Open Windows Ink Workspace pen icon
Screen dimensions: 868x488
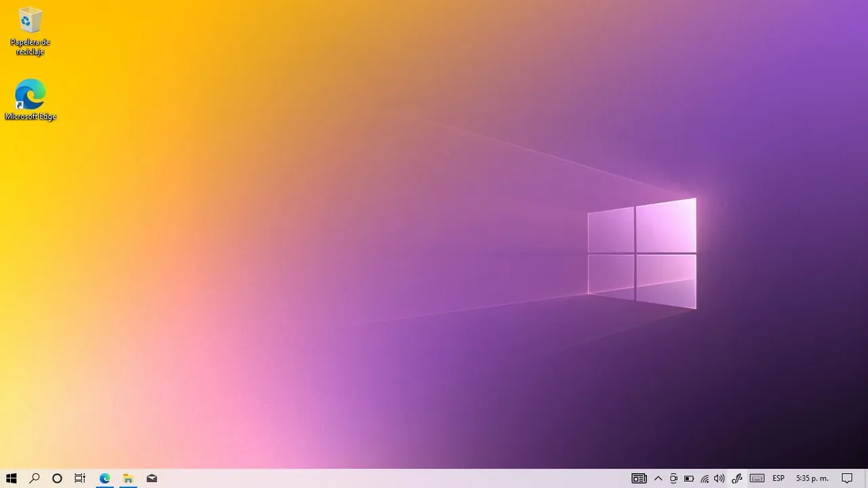pos(737,479)
